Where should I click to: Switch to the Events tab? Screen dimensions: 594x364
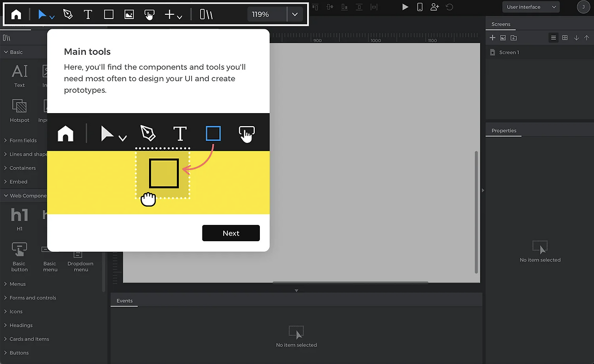124,301
